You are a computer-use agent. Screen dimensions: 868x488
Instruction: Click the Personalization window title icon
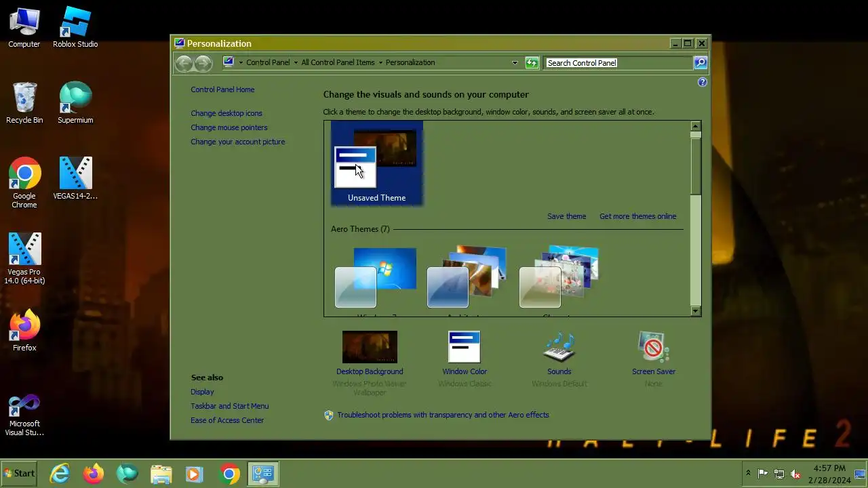coord(180,43)
